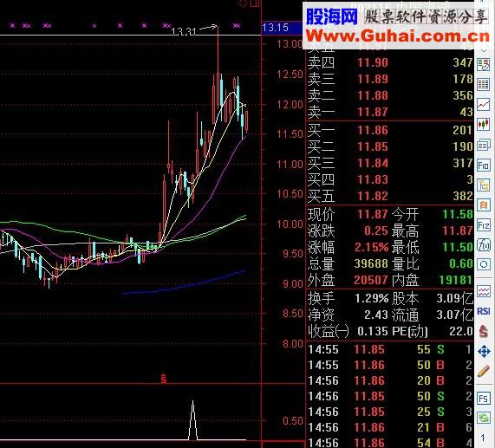The height and width of the screenshot is (448, 495).
Task: Click the 13.31 high price label
Action: 184,31
